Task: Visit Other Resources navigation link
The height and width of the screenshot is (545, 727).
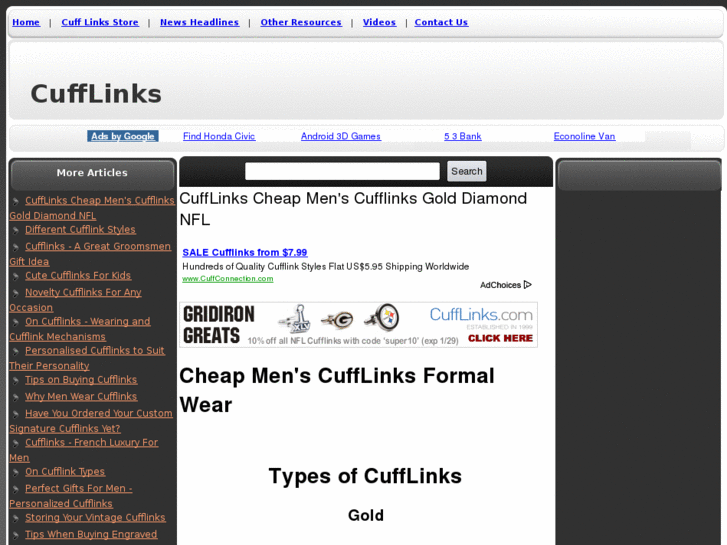Action: click(301, 22)
